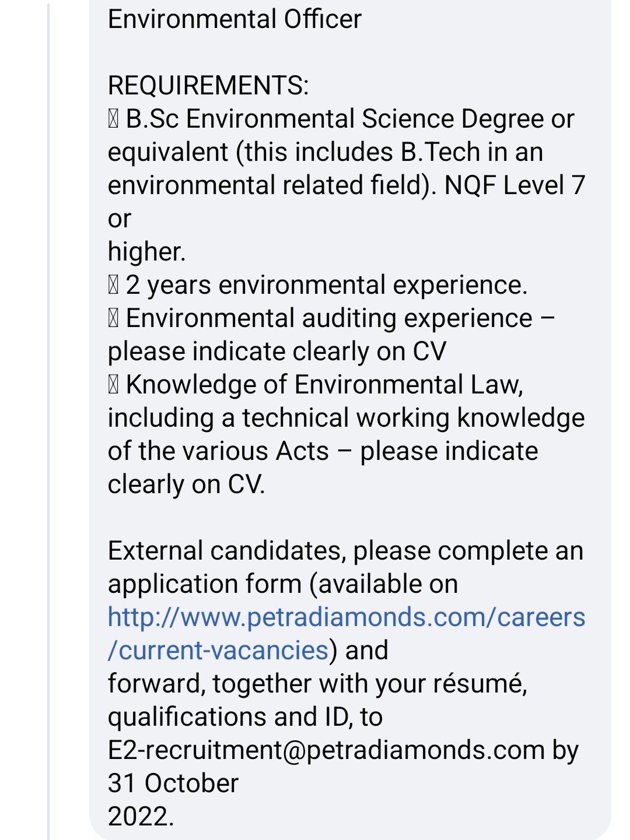The image size is (630, 840).
Task: Click the "External candidates" text
Action: click(x=227, y=551)
